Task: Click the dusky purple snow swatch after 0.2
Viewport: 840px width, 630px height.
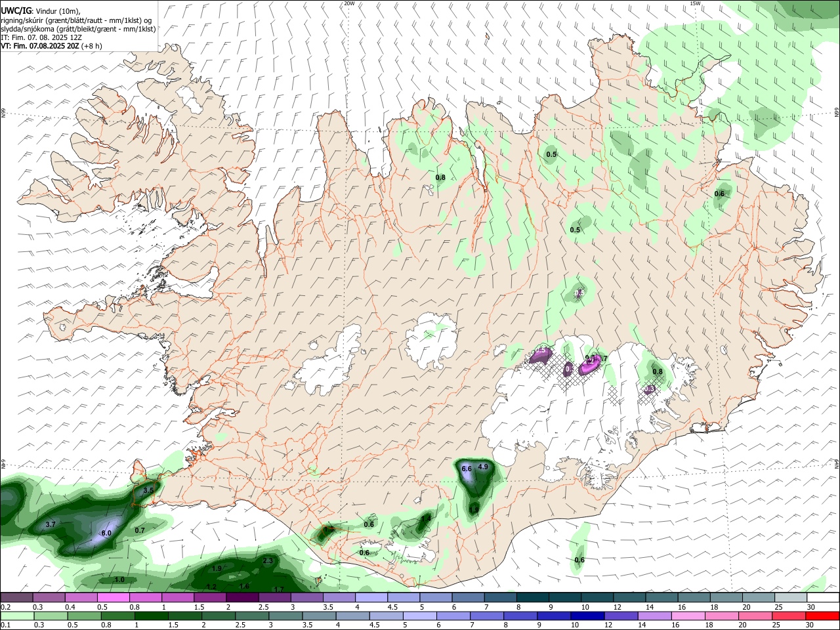Action: 16,598
